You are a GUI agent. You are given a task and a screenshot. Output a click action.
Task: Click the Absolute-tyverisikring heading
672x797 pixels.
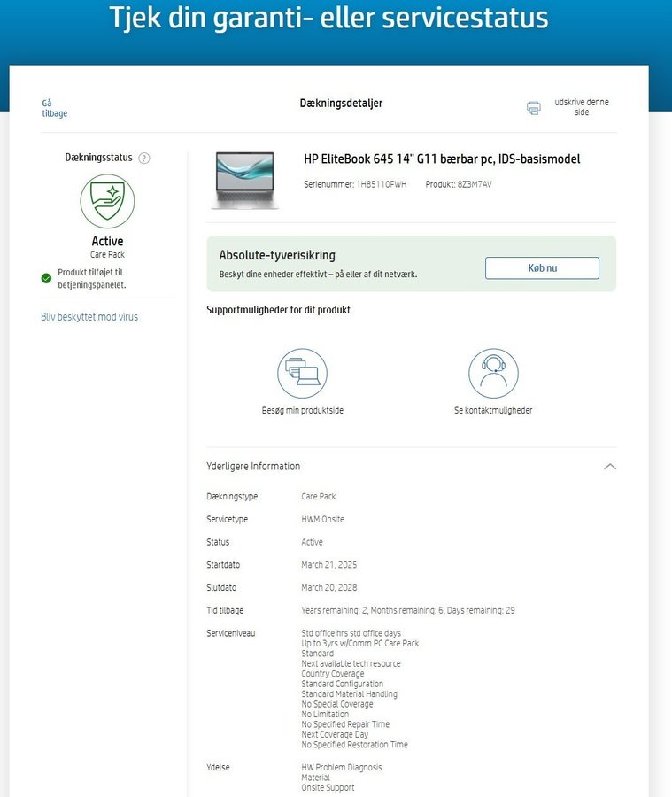(x=277, y=255)
